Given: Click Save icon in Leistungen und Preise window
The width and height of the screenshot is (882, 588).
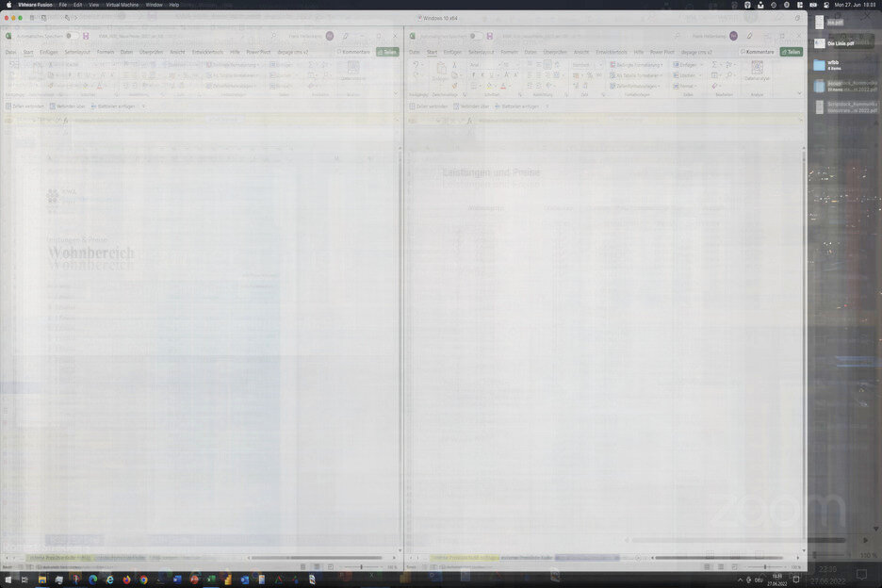Looking at the screenshot, I should (x=490, y=36).
